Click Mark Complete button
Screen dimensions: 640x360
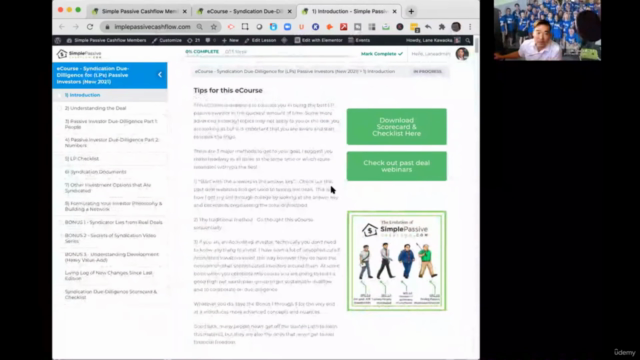pyautogui.click(x=382, y=54)
